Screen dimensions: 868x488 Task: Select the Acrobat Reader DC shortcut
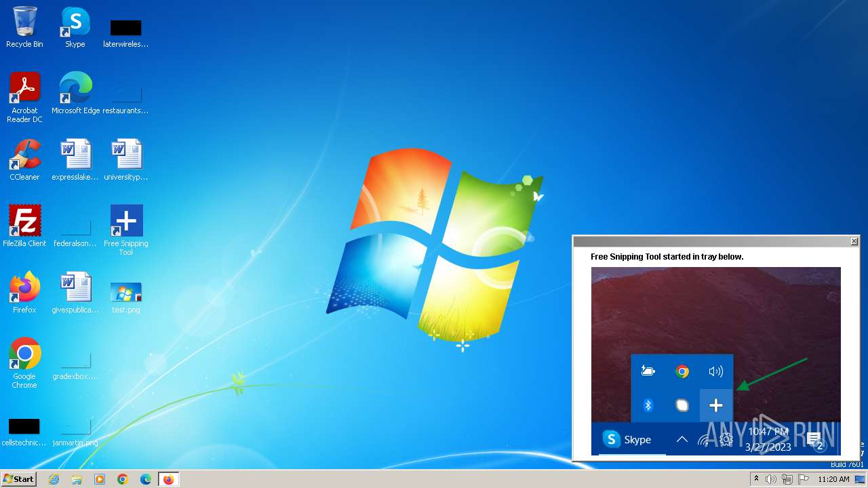tap(24, 98)
